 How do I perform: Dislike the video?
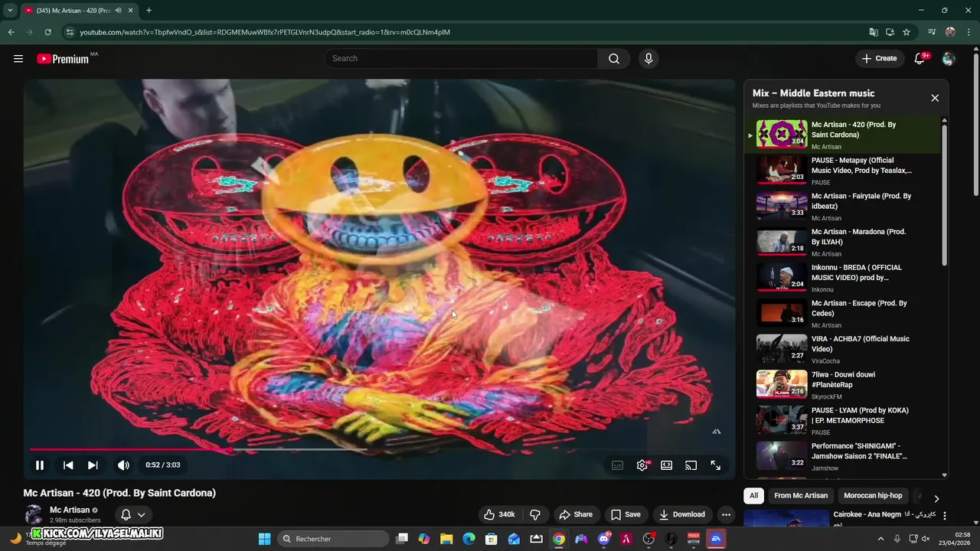click(x=535, y=514)
